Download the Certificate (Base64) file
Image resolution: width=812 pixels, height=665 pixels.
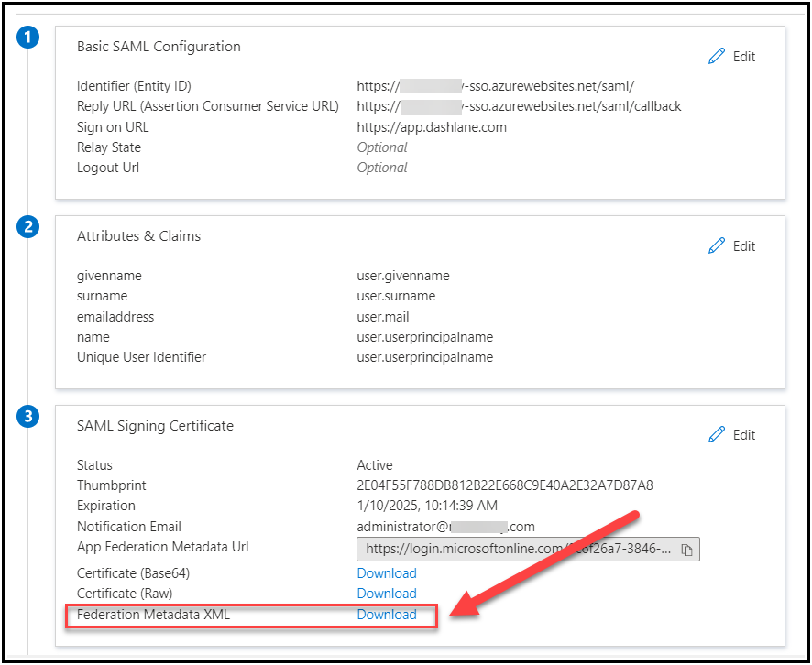[386, 573]
